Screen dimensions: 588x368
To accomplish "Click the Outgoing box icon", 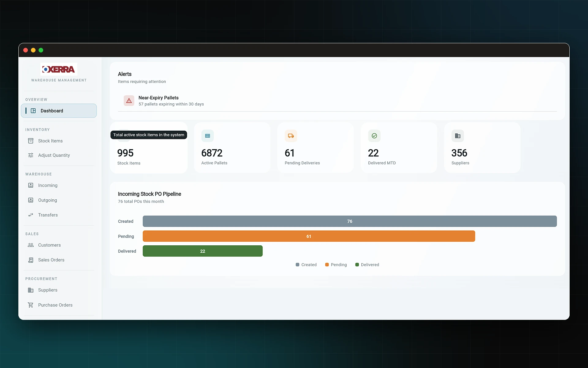I will [x=31, y=200].
